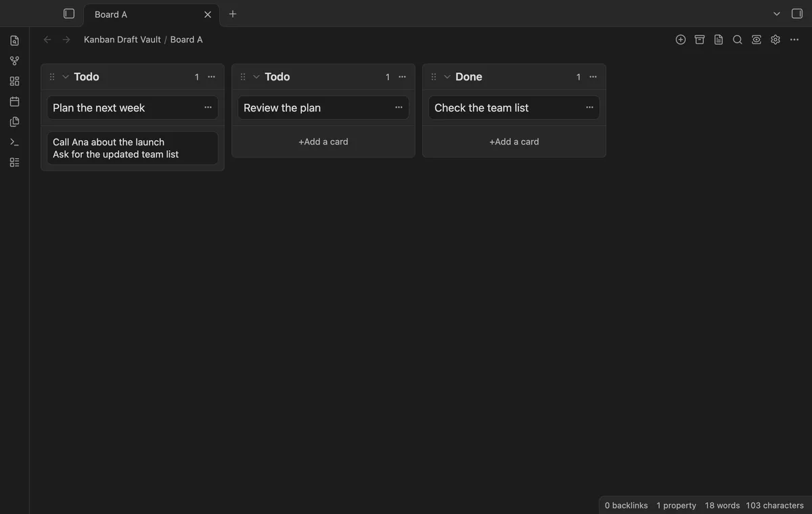Viewport: 812px width, 514px height.
Task: Open board as markdown document icon
Action: coord(719,40)
